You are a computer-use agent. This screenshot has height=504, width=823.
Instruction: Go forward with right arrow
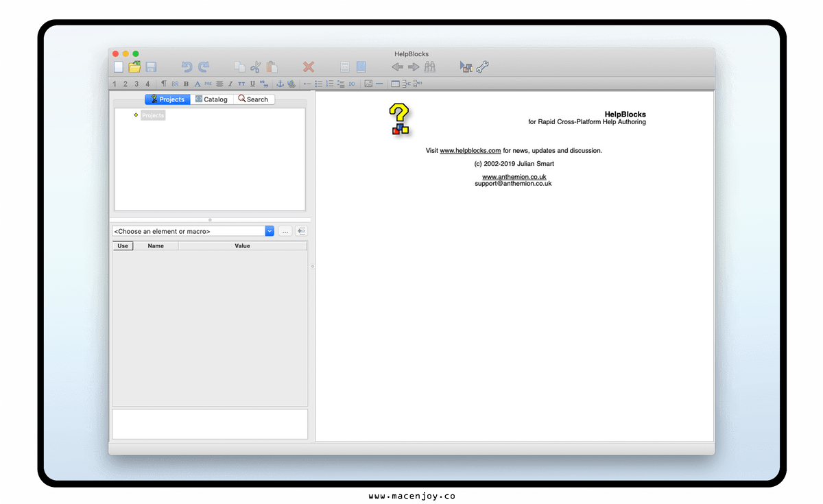(x=414, y=67)
